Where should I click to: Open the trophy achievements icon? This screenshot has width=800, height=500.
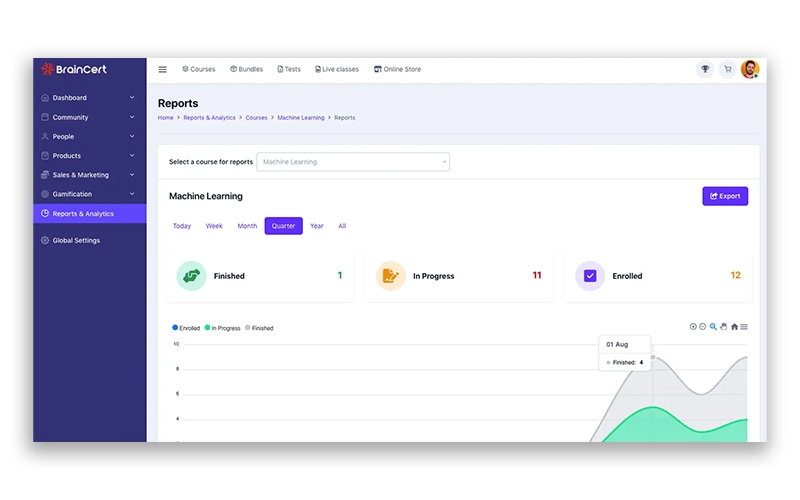point(705,69)
